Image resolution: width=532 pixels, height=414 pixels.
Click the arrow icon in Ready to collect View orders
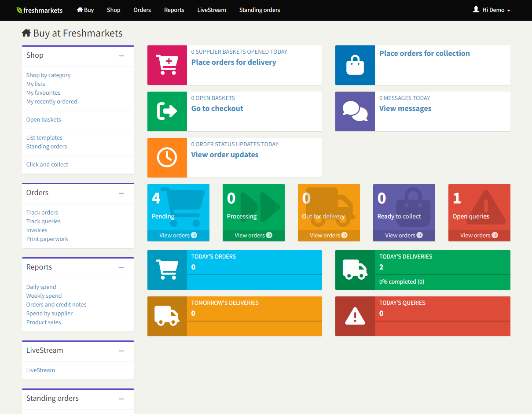tap(420, 235)
